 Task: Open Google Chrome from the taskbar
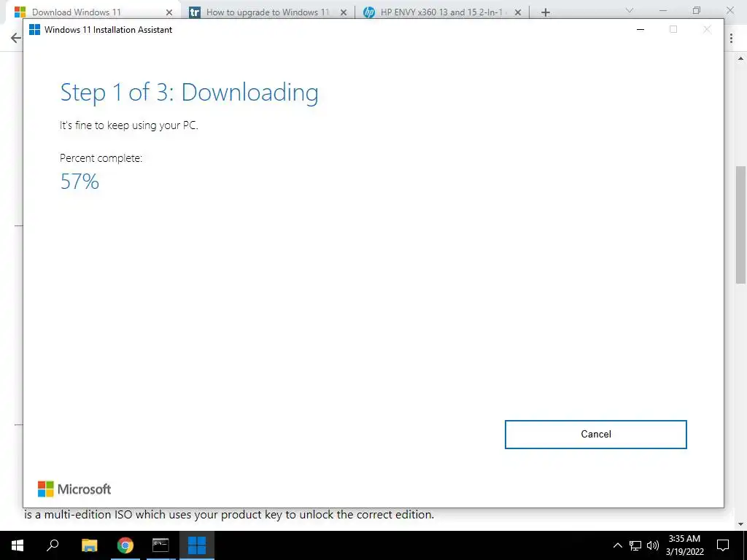[125, 545]
